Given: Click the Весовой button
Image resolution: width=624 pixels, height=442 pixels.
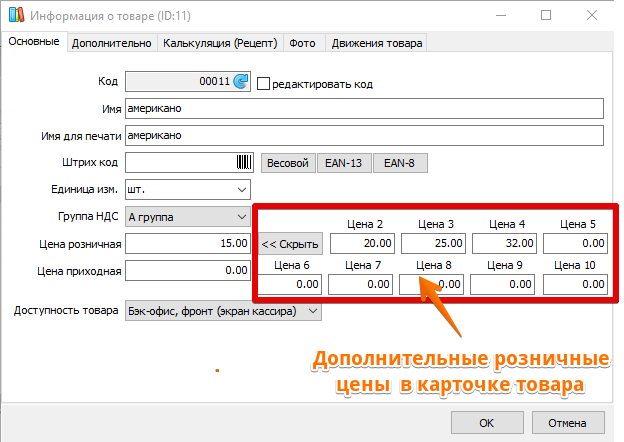Looking at the screenshot, I should (x=288, y=163).
